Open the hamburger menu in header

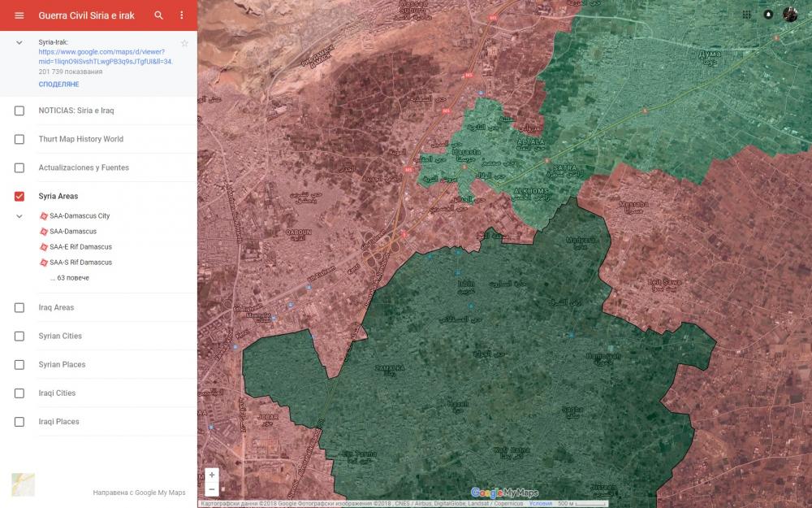(x=19, y=15)
